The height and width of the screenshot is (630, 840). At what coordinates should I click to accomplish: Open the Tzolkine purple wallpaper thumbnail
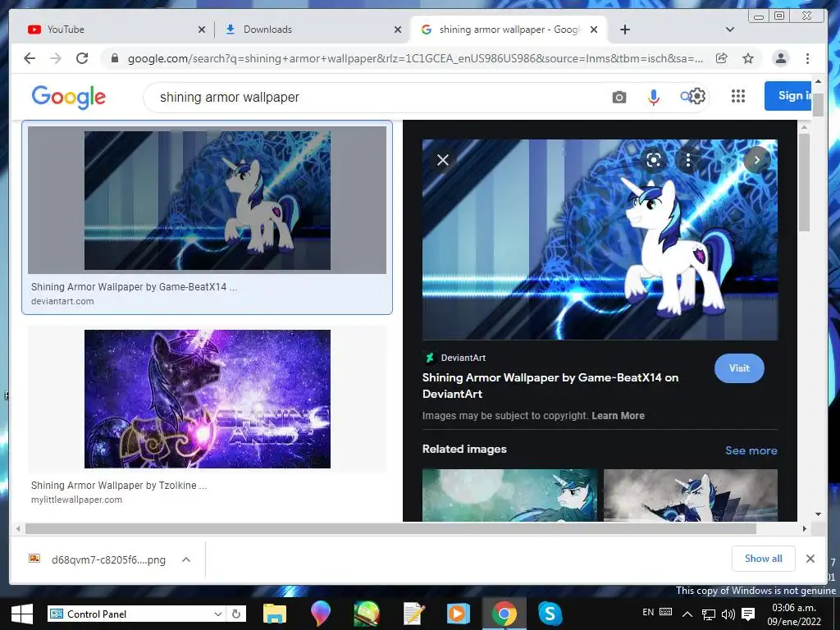pos(208,399)
